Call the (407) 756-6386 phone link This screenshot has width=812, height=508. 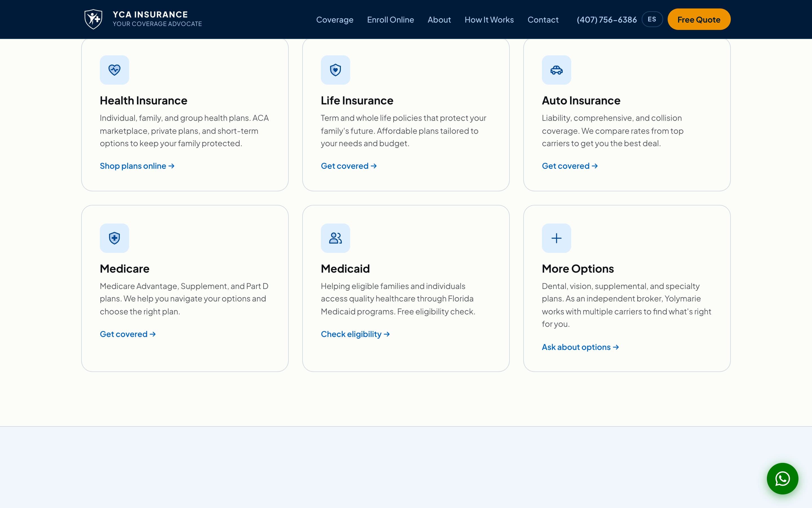tap(607, 19)
